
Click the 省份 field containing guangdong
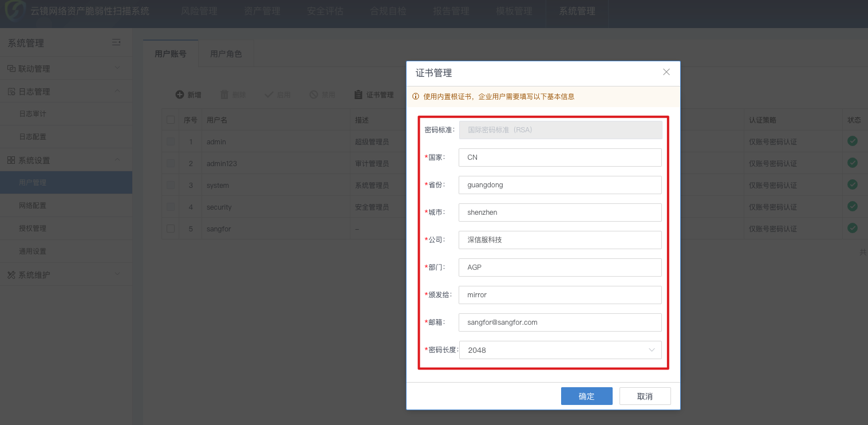pos(560,185)
